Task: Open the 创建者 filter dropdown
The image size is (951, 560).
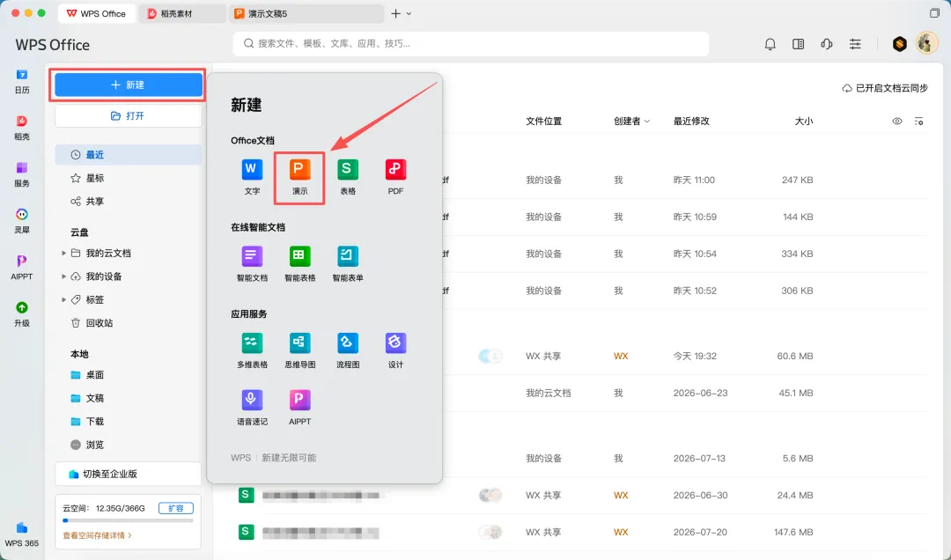Action: (x=631, y=122)
